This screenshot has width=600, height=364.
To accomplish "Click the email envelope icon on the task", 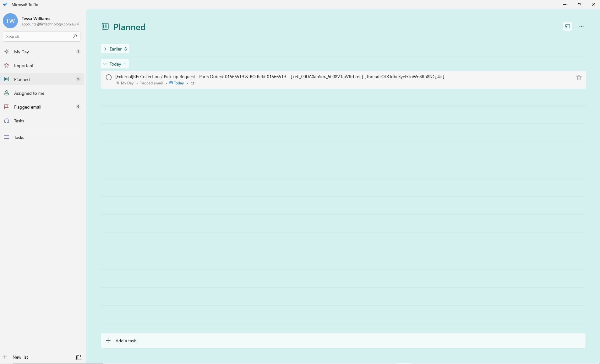I will [x=192, y=83].
